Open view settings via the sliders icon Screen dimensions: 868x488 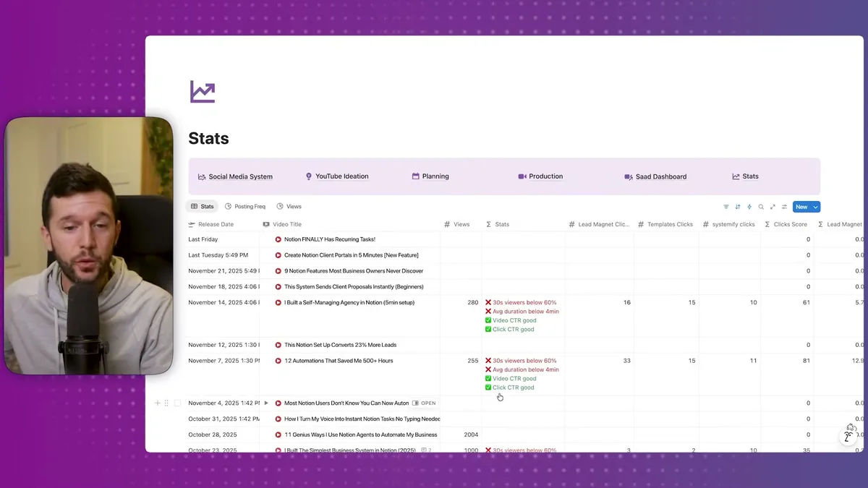click(x=784, y=207)
